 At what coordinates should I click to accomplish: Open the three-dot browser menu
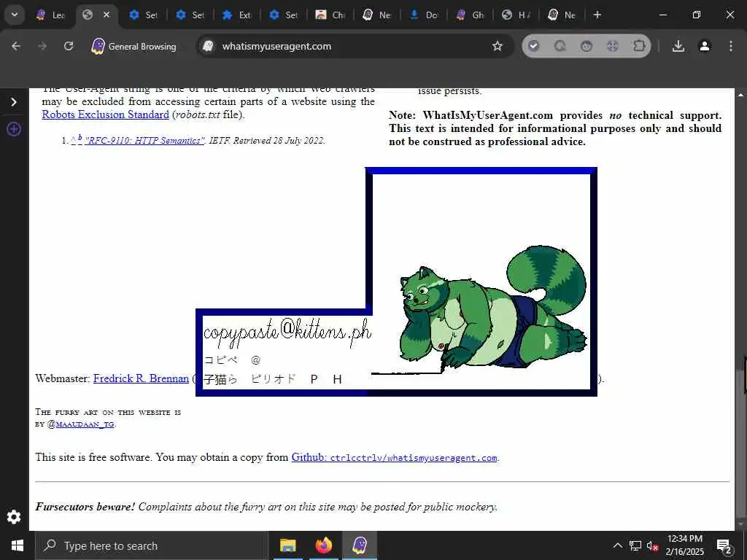pos(731,46)
